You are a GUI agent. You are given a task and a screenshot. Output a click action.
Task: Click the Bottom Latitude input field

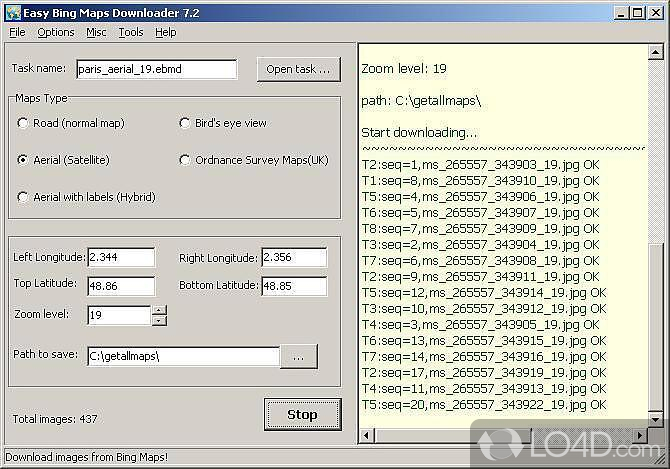[x=294, y=287]
